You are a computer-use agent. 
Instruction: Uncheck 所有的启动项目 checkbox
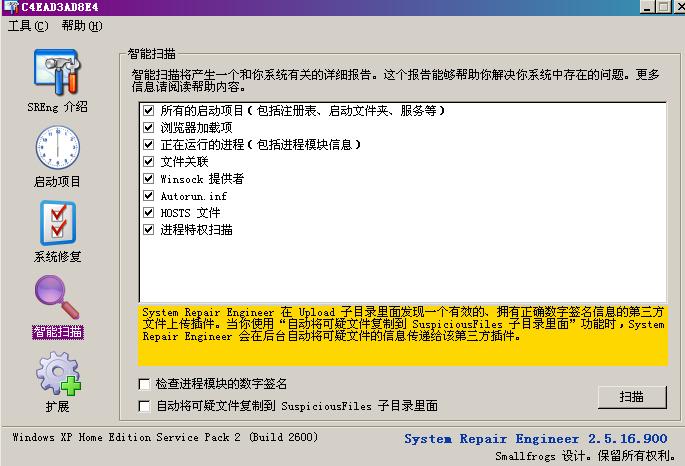click(149, 110)
